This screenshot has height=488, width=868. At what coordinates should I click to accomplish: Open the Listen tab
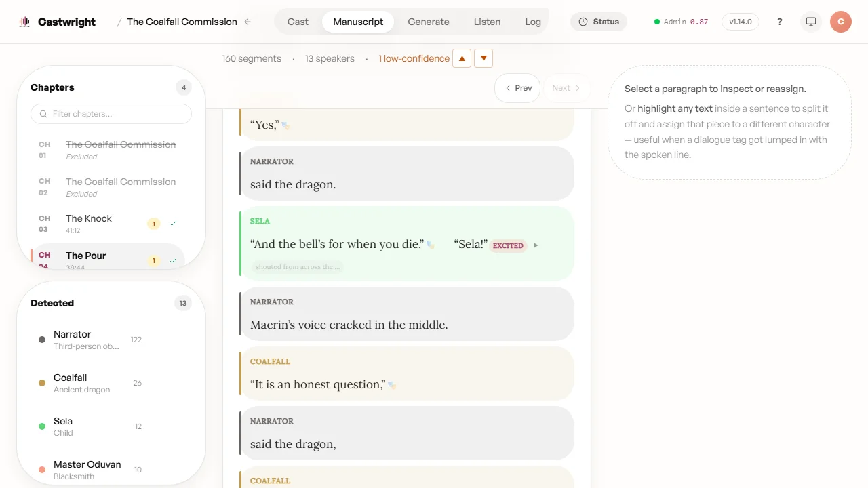click(487, 22)
